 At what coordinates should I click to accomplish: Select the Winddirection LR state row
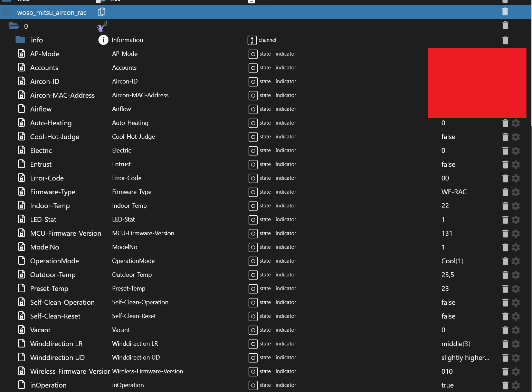coord(56,344)
